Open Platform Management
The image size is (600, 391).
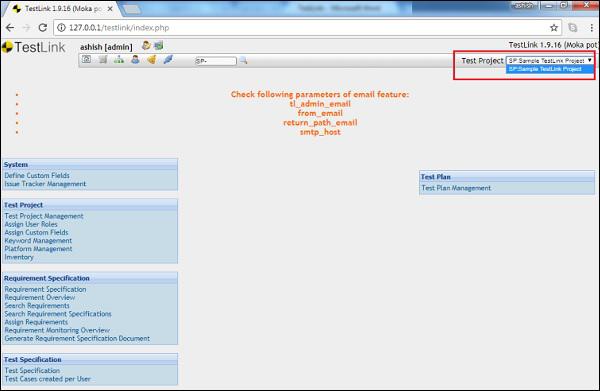pos(38,249)
